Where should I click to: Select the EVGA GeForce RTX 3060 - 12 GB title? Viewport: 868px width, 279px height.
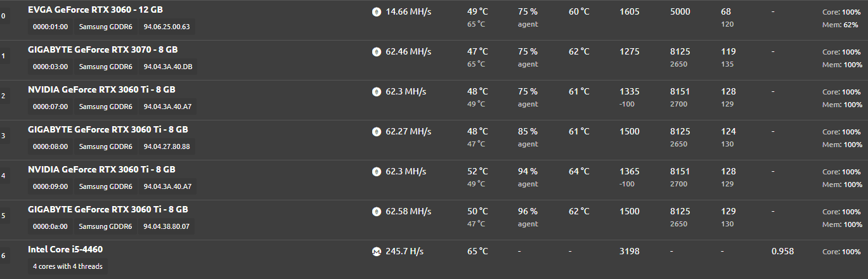coord(96,10)
